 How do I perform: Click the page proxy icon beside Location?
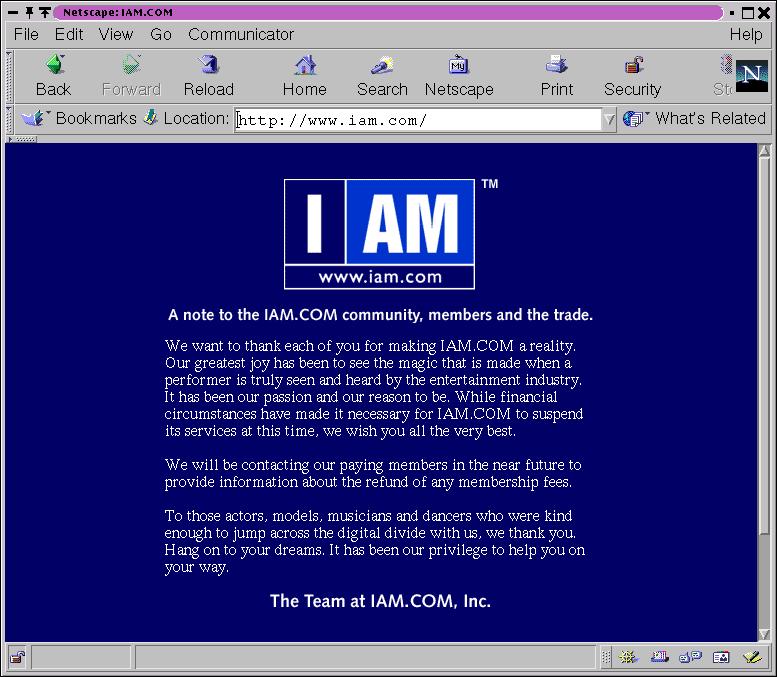150,118
